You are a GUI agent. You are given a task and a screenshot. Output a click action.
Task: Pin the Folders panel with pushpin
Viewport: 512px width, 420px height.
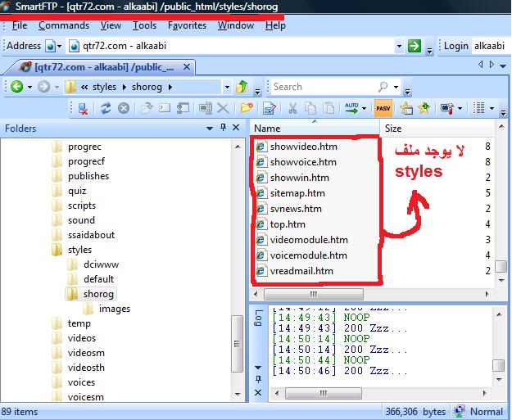[x=222, y=129]
